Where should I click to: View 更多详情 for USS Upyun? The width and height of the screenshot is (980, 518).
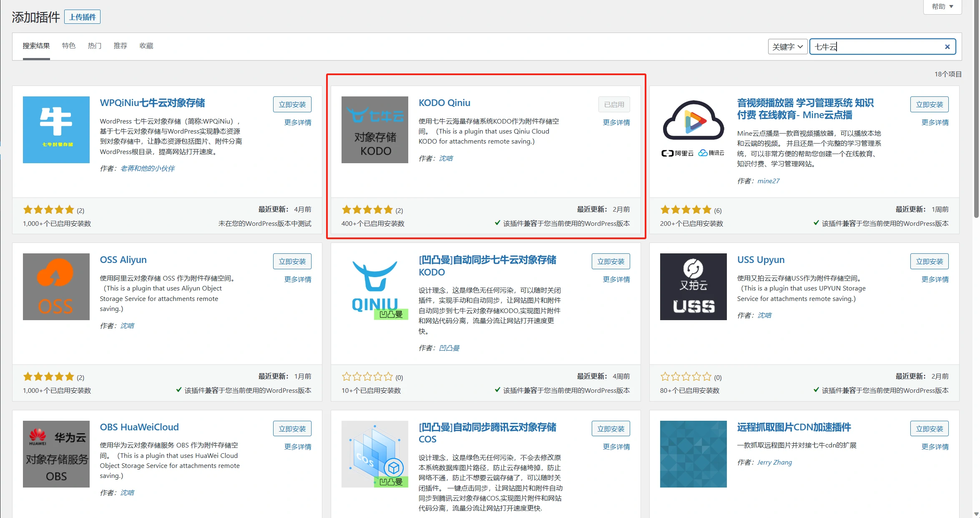pos(935,280)
